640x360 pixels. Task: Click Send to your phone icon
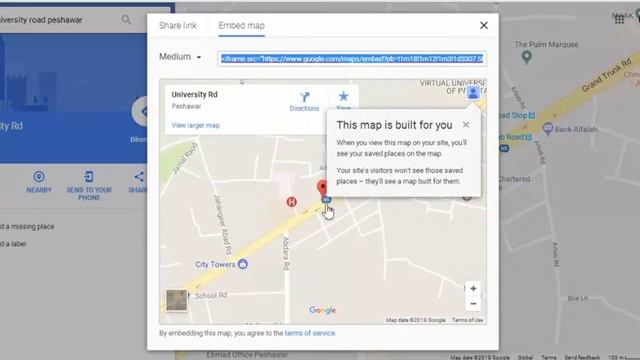click(x=89, y=177)
